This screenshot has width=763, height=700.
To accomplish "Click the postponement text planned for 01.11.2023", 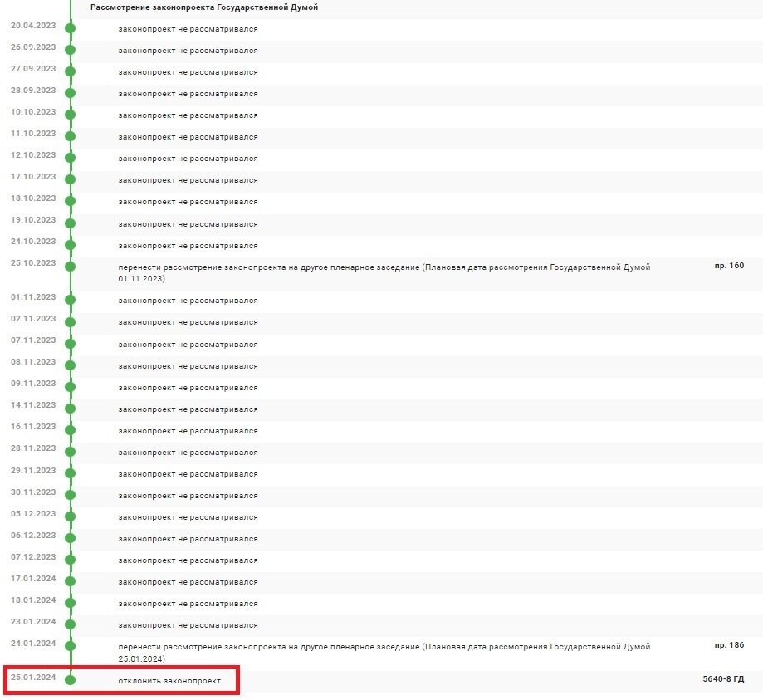I will tap(384, 272).
